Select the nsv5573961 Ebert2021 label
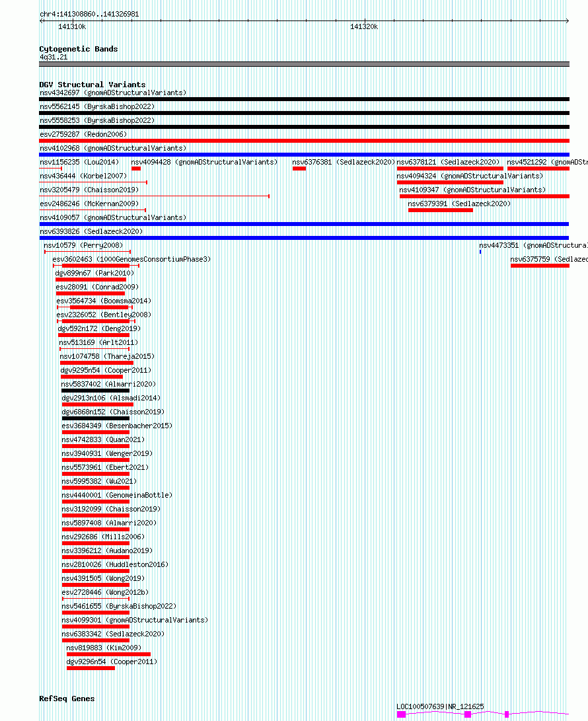This screenshot has height=721, width=588. coord(105,468)
